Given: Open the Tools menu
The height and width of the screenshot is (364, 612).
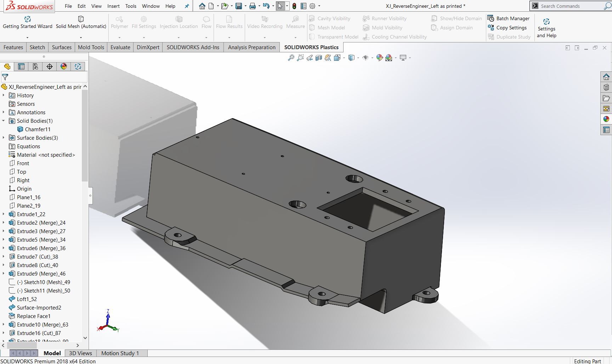Looking at the screenshot, I should point(131,6).
